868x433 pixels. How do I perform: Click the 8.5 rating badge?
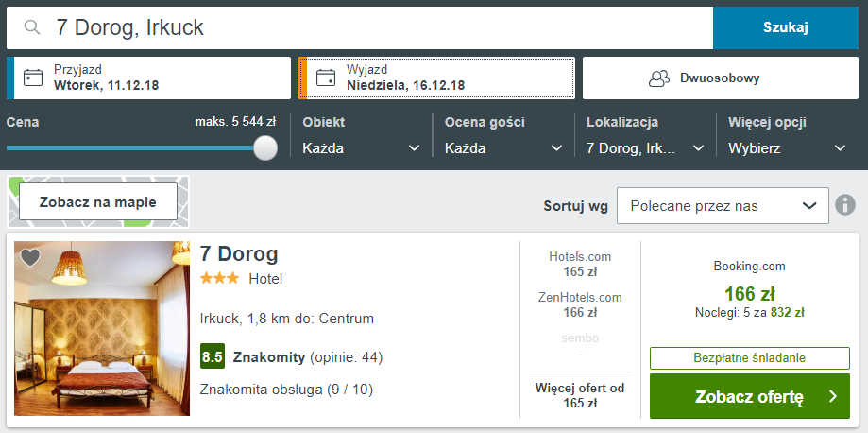tap(212, 357)
